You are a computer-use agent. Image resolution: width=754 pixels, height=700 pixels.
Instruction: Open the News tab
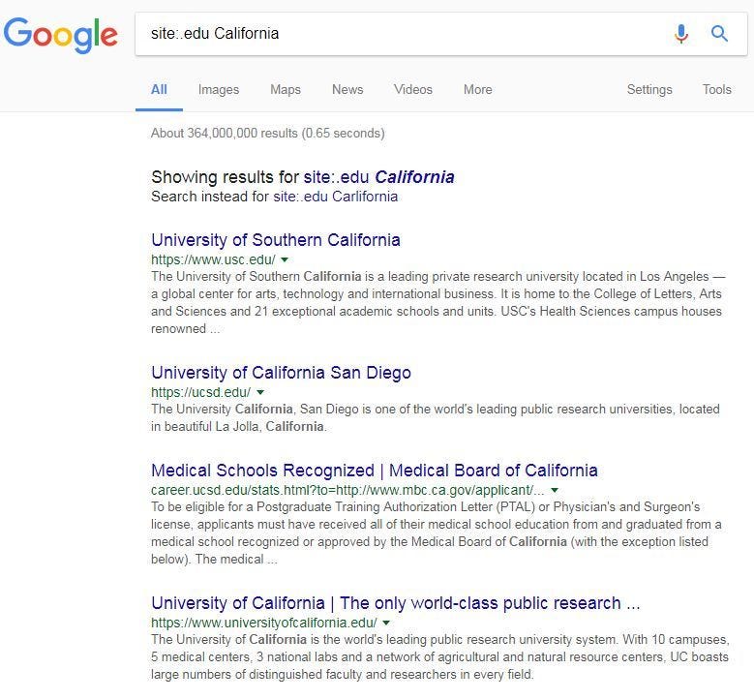tap(347, 89)
